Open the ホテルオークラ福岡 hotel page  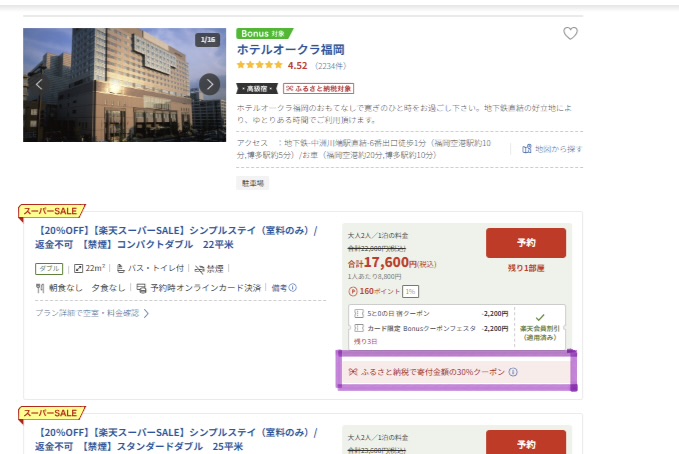[x=290, y=49]
